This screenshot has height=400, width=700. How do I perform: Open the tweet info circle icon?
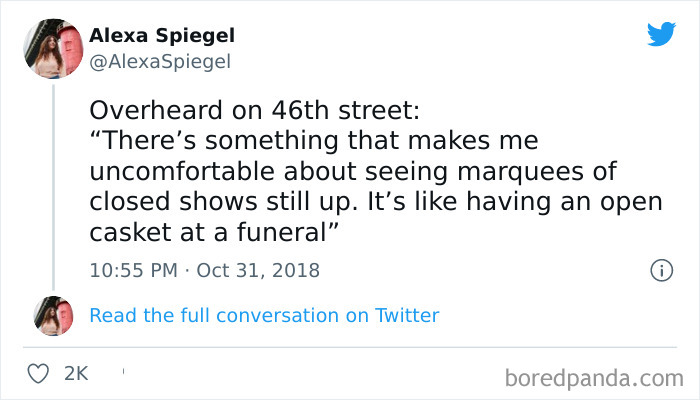pyautogui.click(x=659, y=270)
